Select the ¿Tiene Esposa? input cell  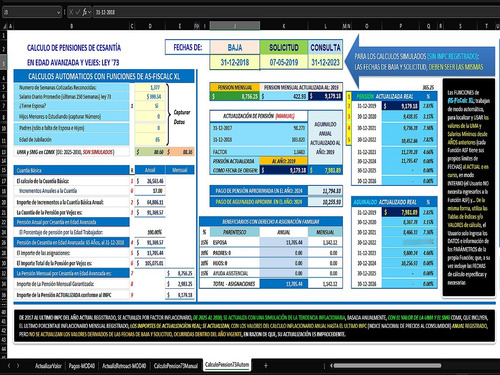pos(150,106)
